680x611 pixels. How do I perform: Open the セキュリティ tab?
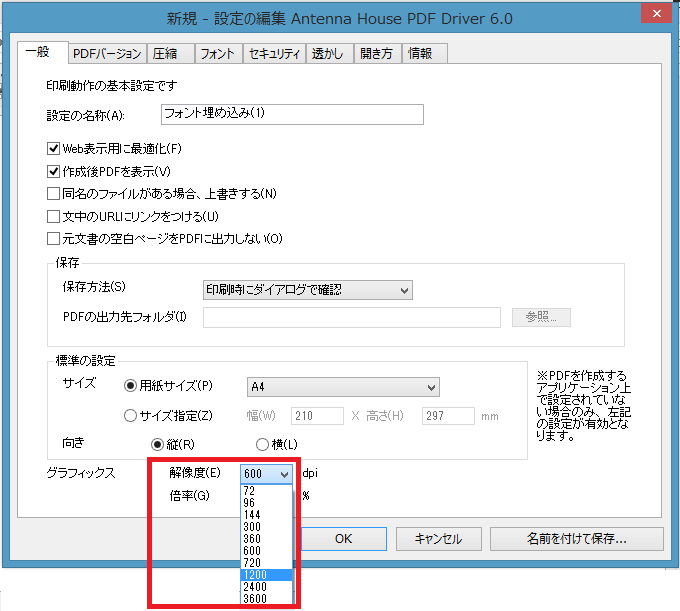tap(274, 54)
